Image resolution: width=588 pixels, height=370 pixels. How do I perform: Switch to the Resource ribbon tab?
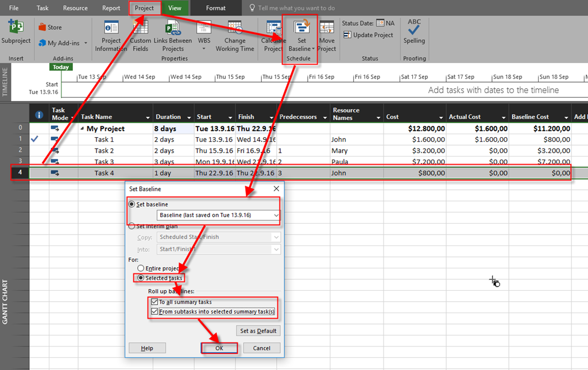(75, 8)
